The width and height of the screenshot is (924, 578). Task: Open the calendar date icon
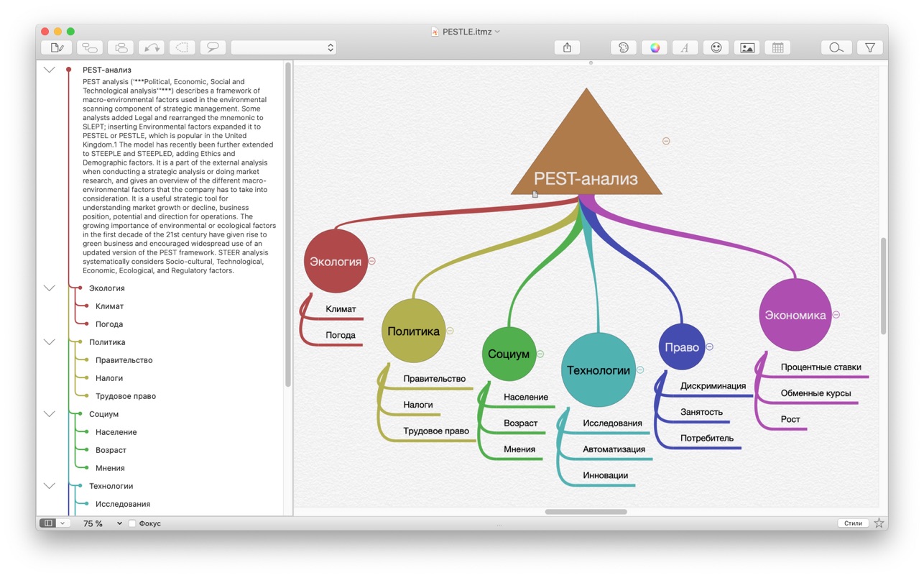(777, 47)
